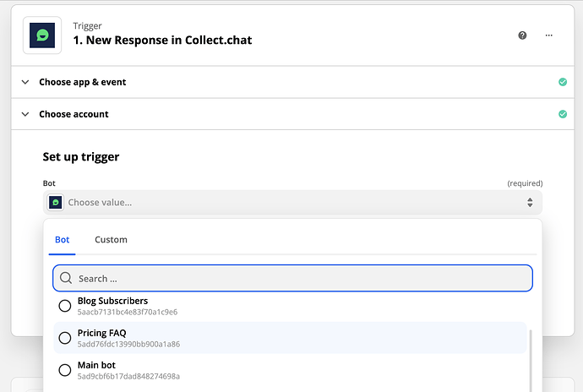Click the up/down arrows of the Bot dropdown

pos(530,202)
